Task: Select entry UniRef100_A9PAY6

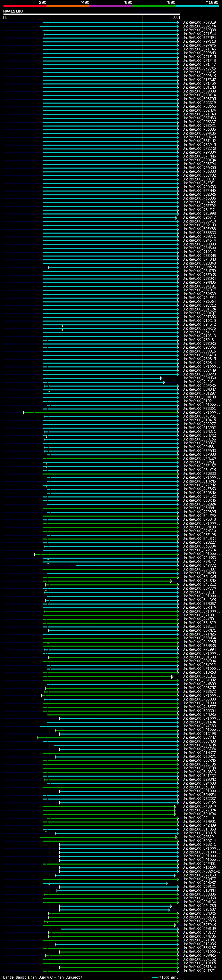Action: [199, 45]
